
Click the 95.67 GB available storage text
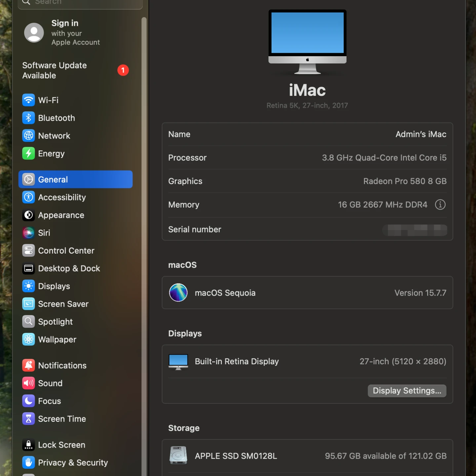click(385, 456)
